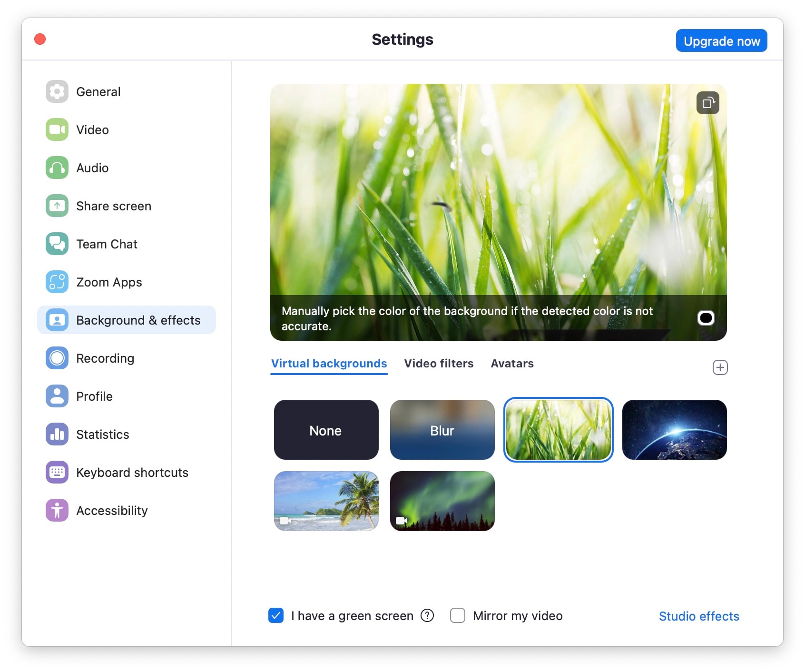
Task: Click the Background & effects icon
Action: 57,320
